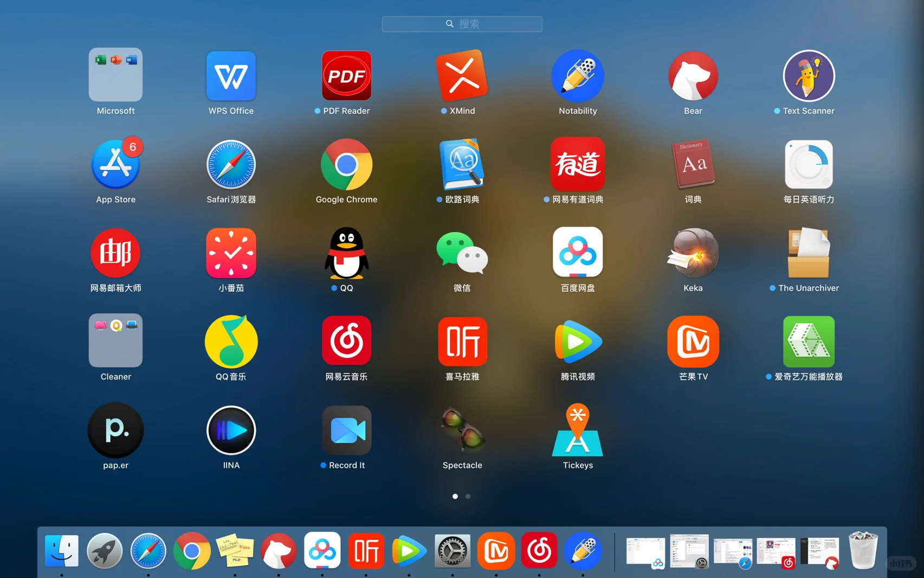The image size is (924, 578).
Task: Launch 喜马拉雅 in the Launchpad grid
Action: click(x=462, y=341)
